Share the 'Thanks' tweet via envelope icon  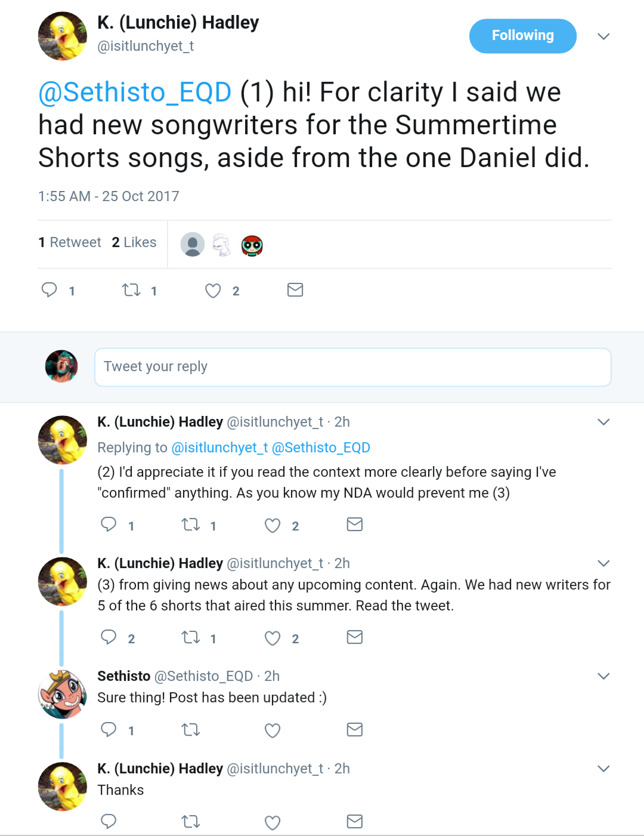click(355, 822)
